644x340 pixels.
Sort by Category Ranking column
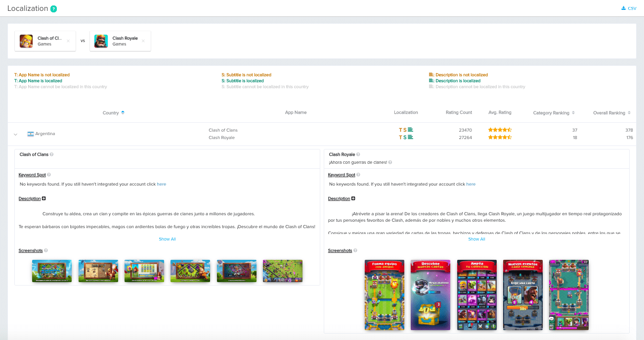pos(554,113)
